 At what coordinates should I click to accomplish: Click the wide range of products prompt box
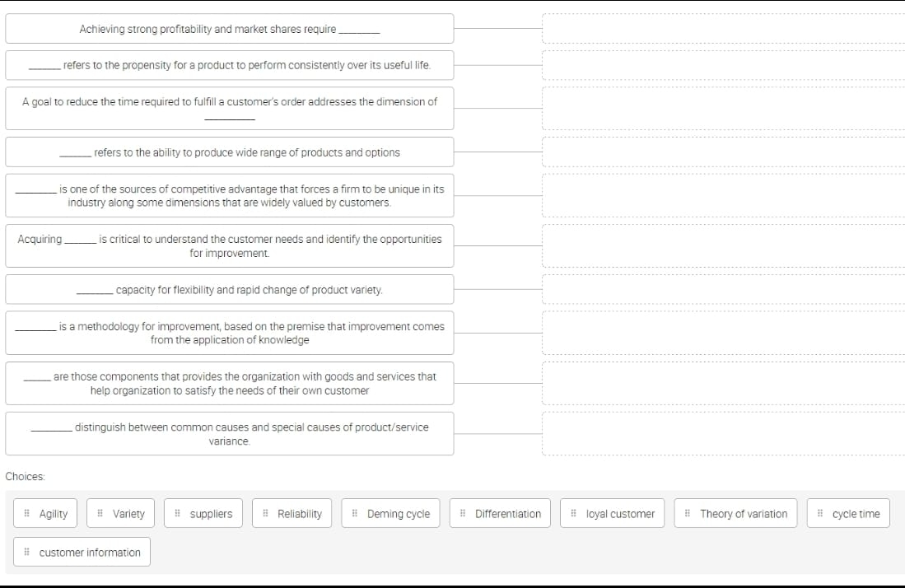pyautogui.click(x=229, y=152)
